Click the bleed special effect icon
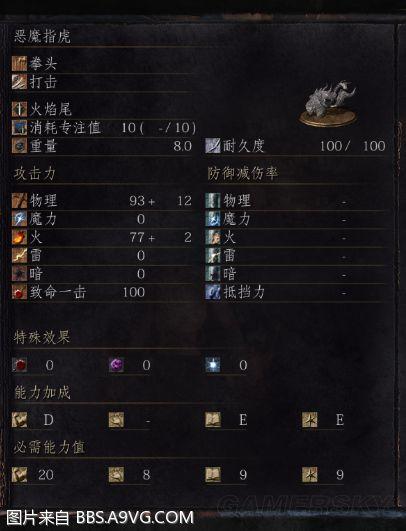The height and width of the screenshot is (531, 406). 19,365
